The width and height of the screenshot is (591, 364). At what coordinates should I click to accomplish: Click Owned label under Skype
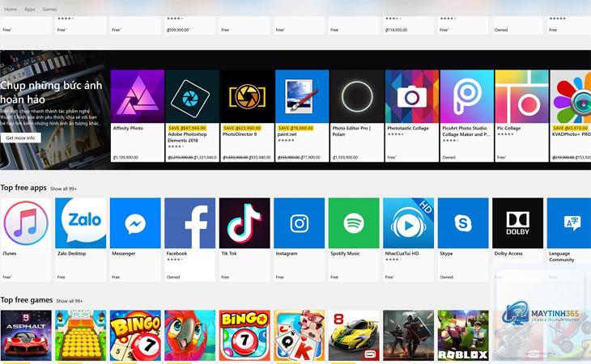click(446, 277)
